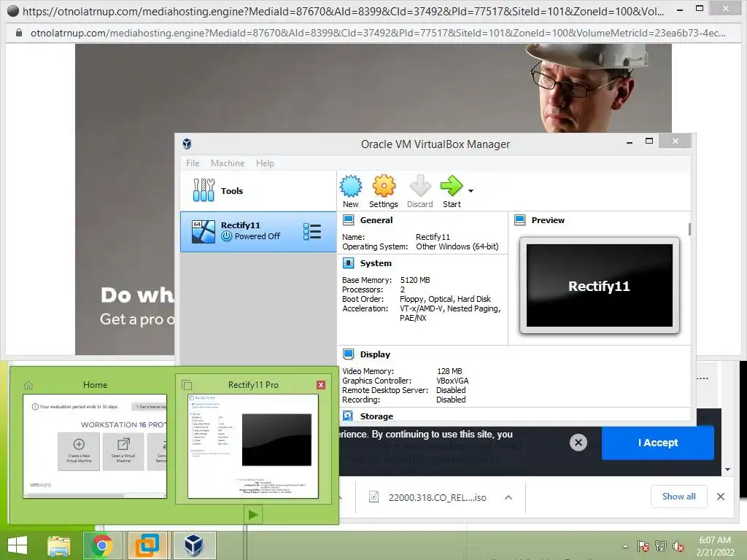The width and height of the screenshot is (747, 560).
Task: Click the General section icon
Action: tap(348, 220)
